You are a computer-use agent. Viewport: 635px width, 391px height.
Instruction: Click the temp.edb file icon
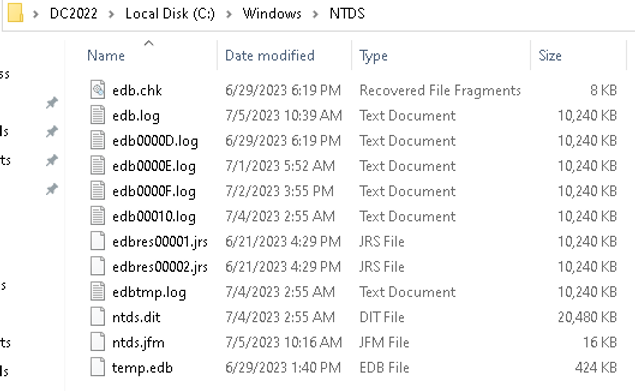pyautogui.click(x=98, y=367)
